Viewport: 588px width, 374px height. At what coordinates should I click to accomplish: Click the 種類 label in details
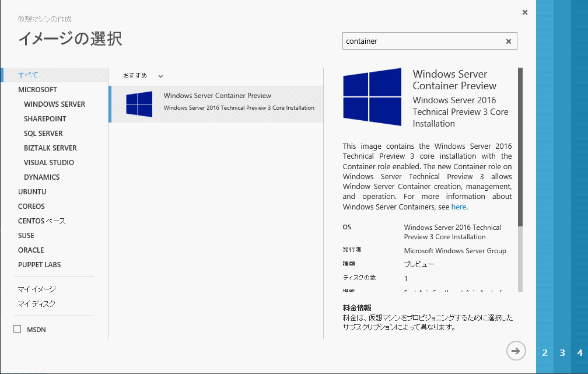click(349, 263)
